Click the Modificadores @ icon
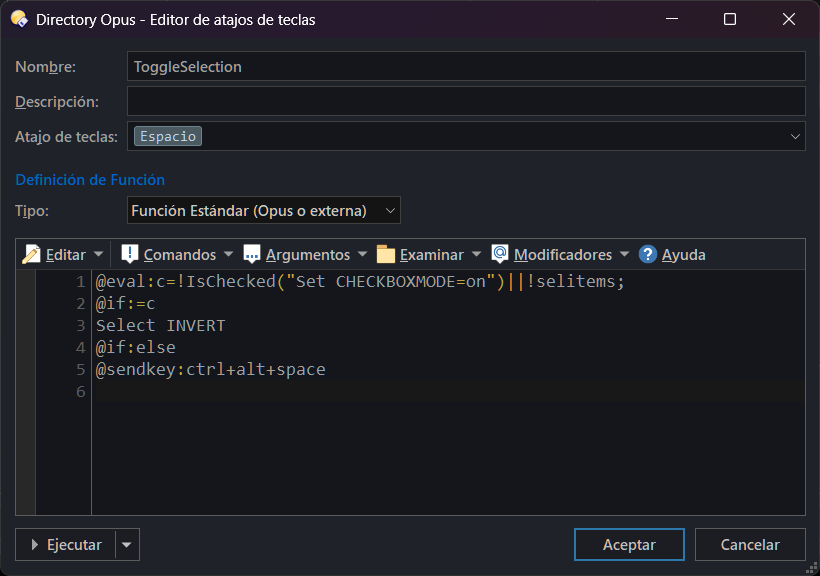Viewport: 820px width, 576px height. [x=499, y=254]
